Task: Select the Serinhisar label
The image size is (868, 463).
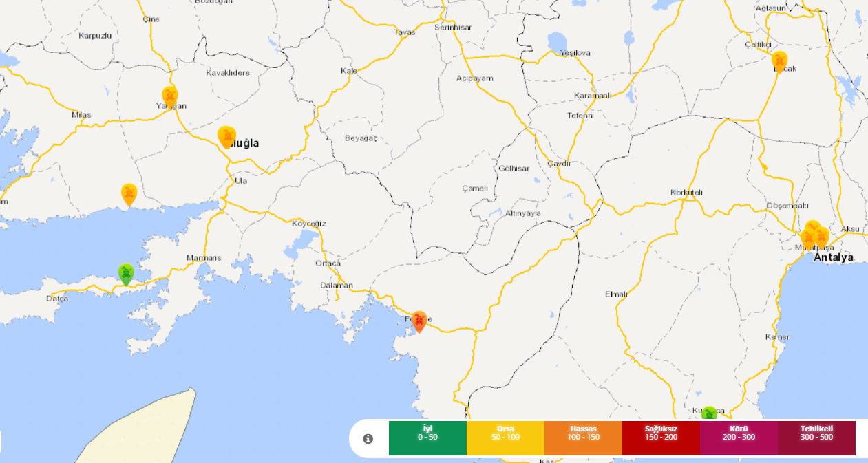Action: coord(453,26)
